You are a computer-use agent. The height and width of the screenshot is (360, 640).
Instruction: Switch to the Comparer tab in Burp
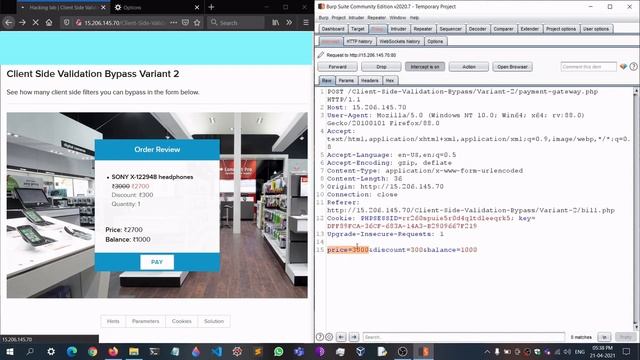(x=503, y=29)
